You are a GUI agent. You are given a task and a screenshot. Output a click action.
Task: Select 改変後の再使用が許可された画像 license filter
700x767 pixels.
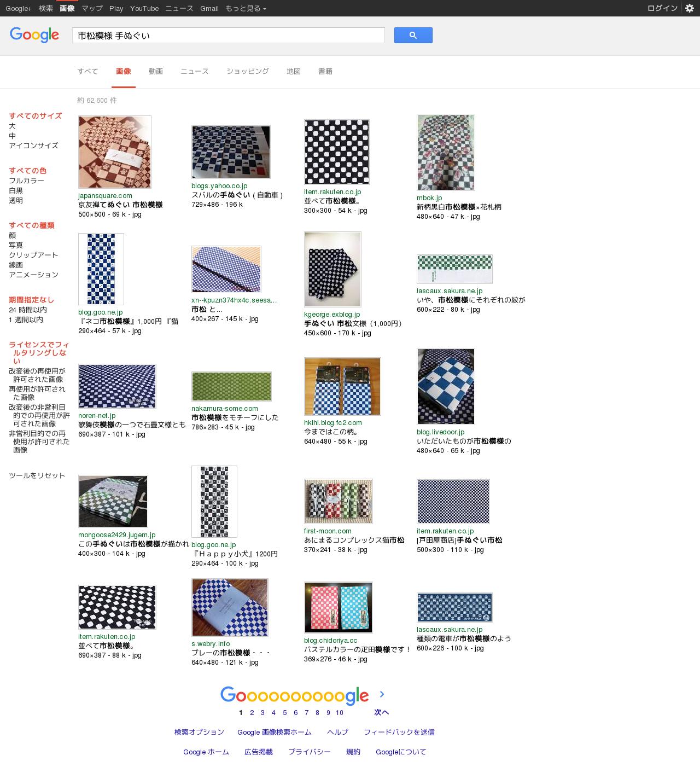(x=37, y=375)
